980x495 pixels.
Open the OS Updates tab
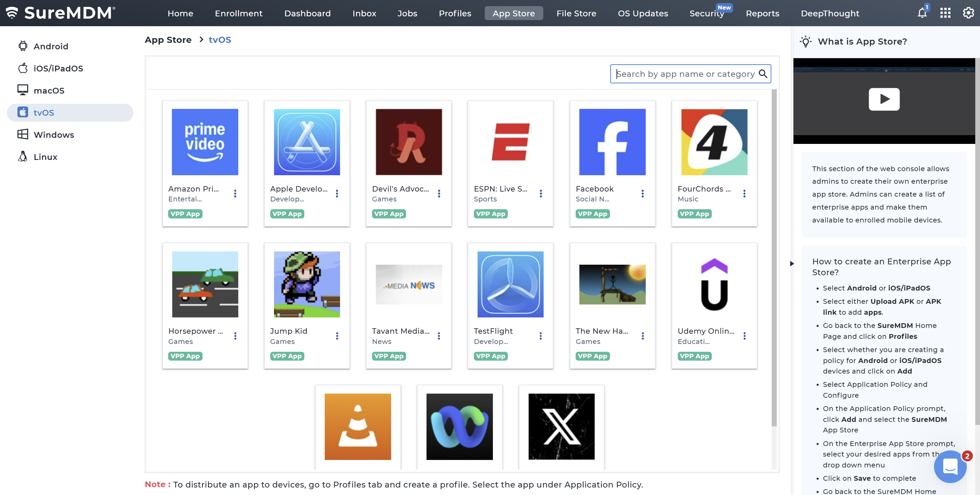pos(643,13)
